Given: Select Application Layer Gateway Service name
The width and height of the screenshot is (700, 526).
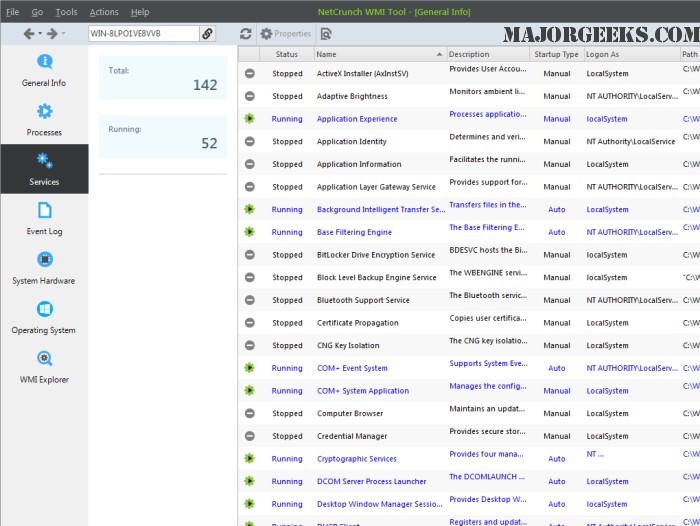Looking at the screenshot, I should pyautogui.click(x=376, y=187).
